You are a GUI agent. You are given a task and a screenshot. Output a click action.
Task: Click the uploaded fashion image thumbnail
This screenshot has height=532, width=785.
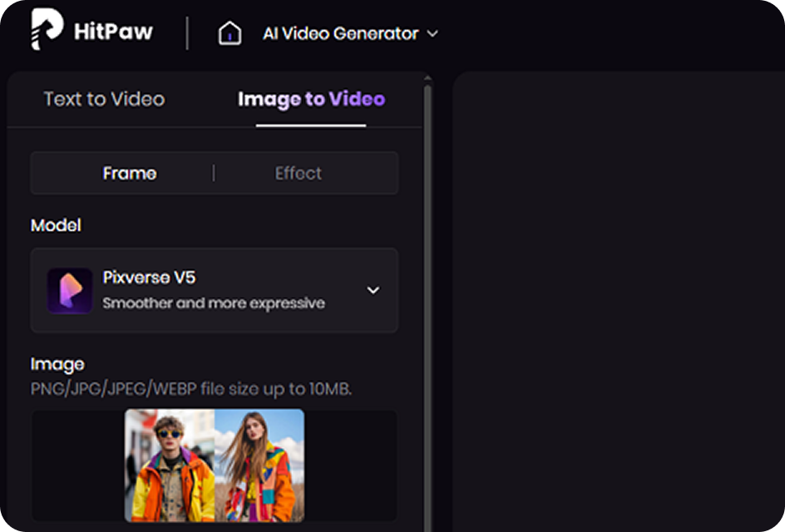(x=215, y=465)
